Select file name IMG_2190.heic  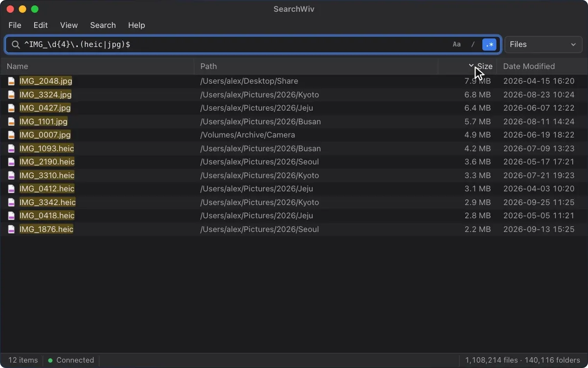click(47, 162)
